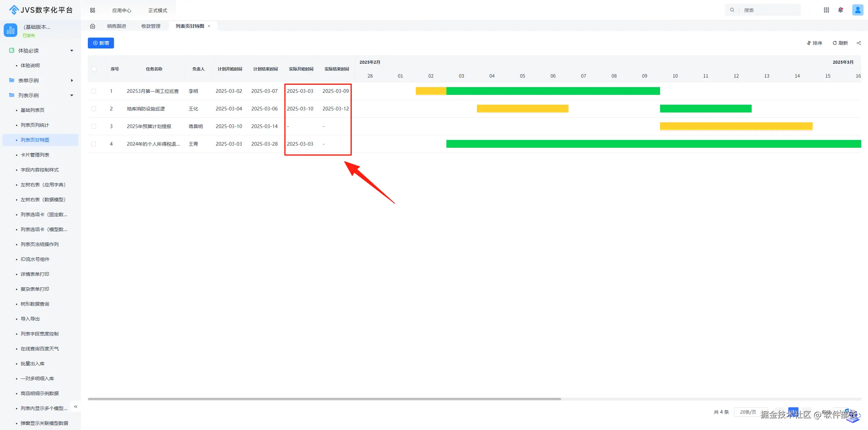This screenshot has width=868, height=430.
Task: Click the blue chart app logo icon
Action: tap(11, 30)
